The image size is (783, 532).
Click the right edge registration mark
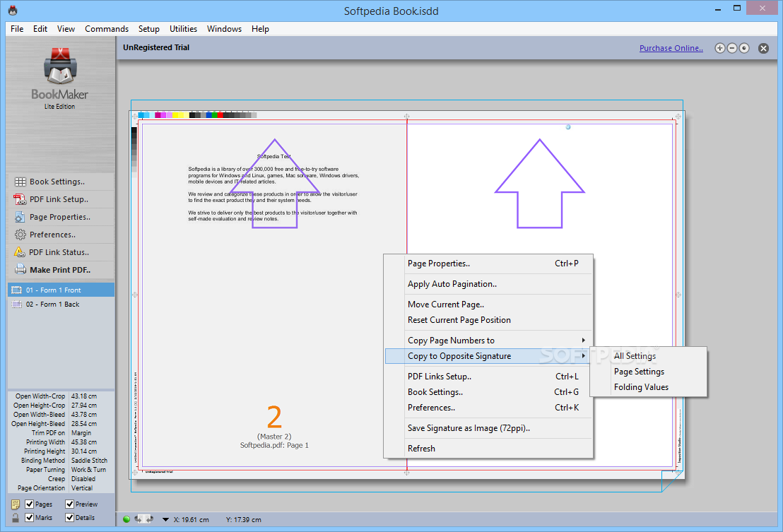tap(678, 295)
